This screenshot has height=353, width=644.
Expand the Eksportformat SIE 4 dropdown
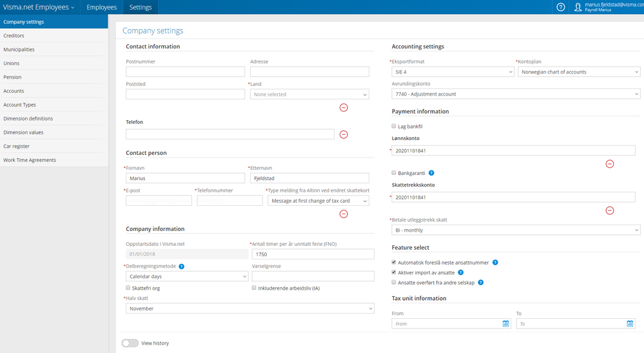click(x=453, y=72)
